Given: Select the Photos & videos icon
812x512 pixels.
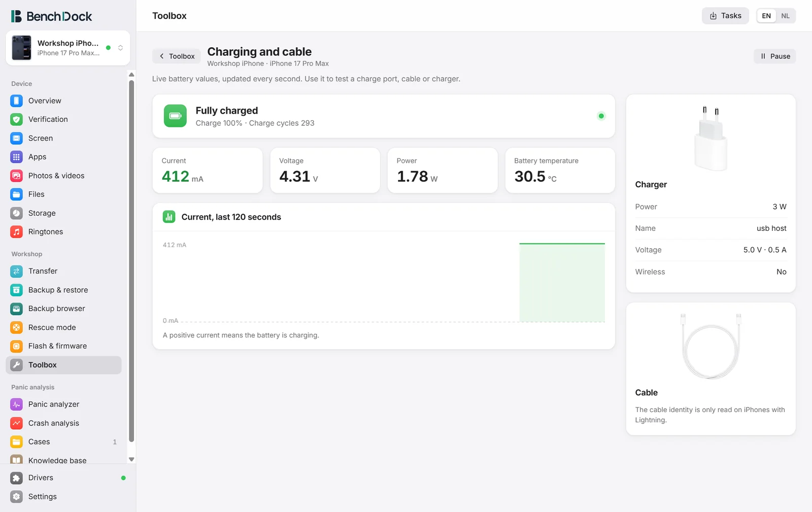Looking at the screenshot, I should coord(17,176).
